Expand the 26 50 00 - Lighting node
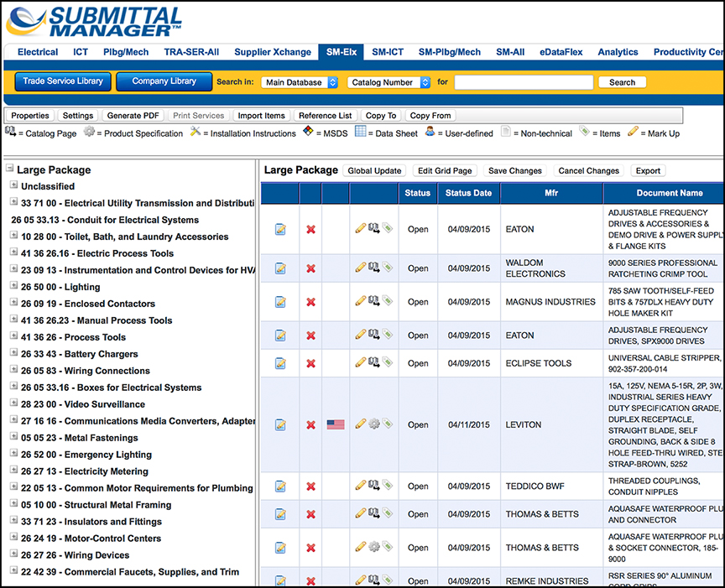The image size is (725, 588). click(x=14, y=286)
